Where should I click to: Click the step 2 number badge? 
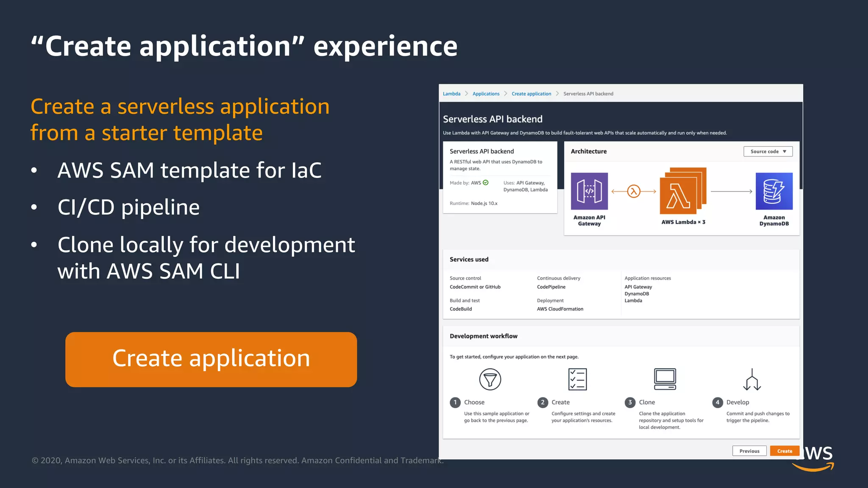(542, 402)
